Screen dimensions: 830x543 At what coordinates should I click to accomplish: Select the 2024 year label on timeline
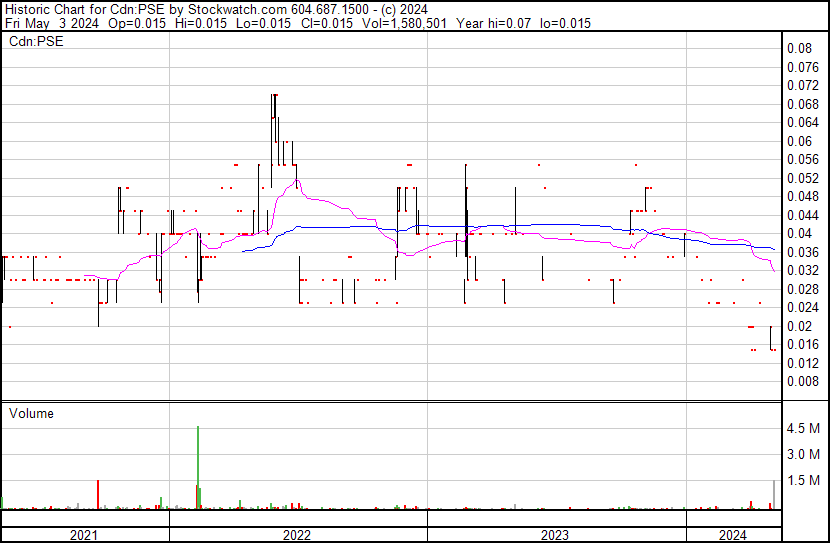coord(732,535)
